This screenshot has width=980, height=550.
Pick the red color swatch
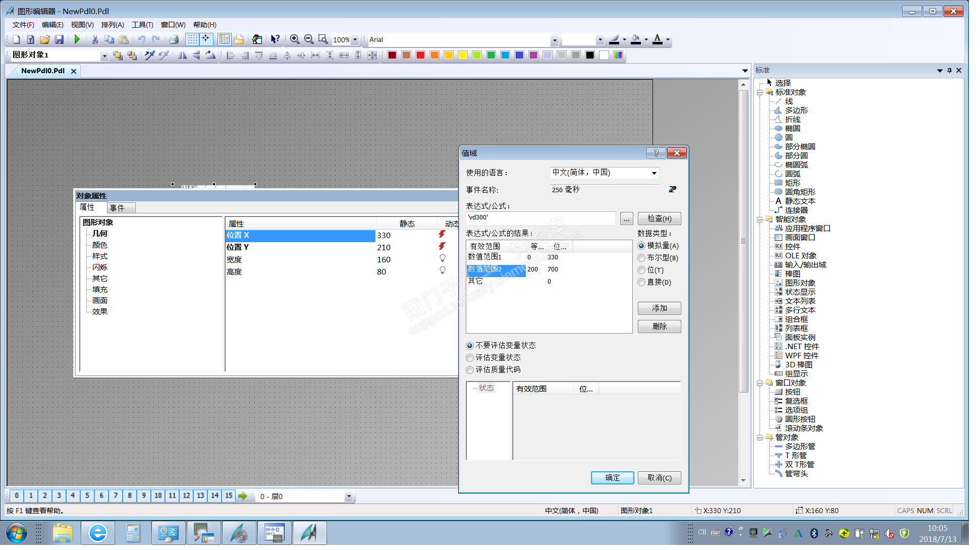pyautogui.click(x=420, y=55)
